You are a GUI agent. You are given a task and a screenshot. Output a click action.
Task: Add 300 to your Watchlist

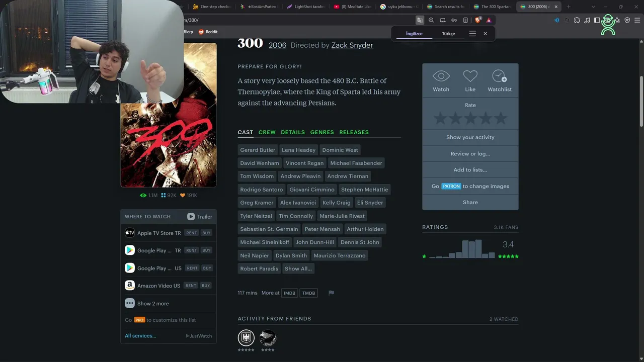499,76
